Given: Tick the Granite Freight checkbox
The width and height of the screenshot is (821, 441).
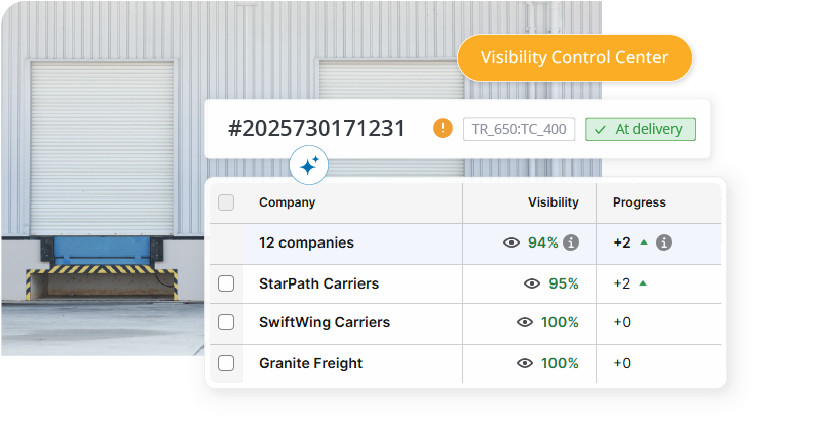Looking at the screenshot, I should tap(226, 363).
